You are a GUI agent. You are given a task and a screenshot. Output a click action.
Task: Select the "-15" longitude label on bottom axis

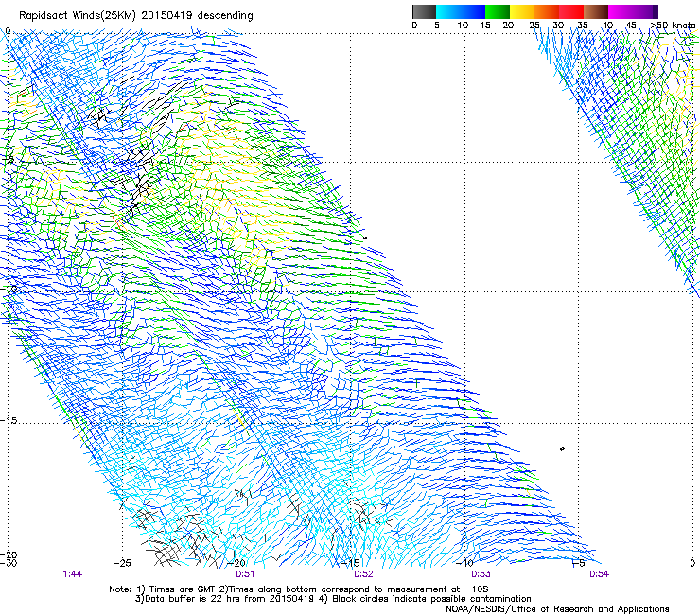[350, 563]
